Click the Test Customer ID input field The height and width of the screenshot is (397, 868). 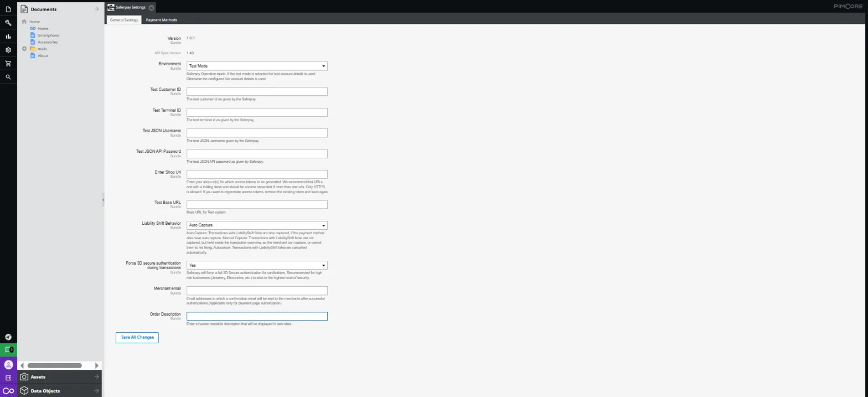coord(257,92)
